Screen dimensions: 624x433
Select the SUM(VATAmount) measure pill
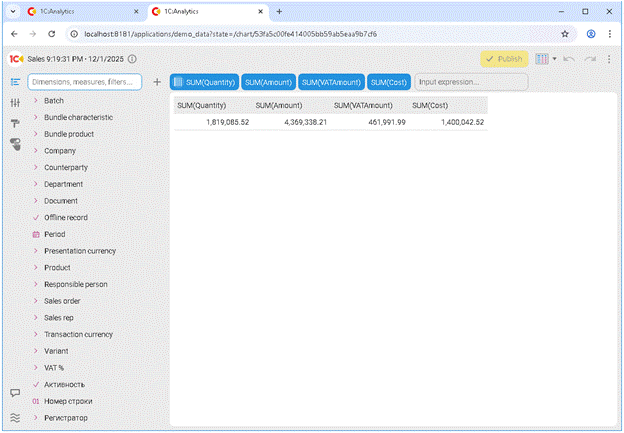331,82
